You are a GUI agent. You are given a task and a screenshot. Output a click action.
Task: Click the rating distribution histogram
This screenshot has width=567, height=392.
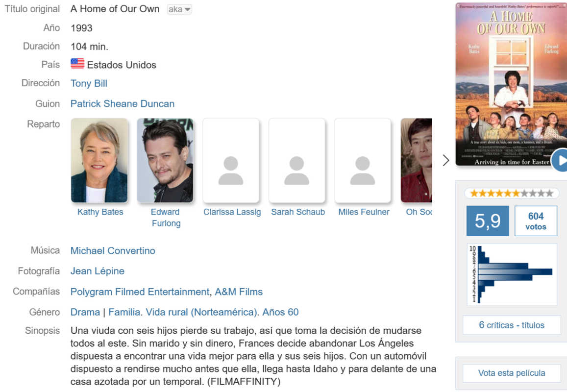pyautogui.click(x=512, y=274)
